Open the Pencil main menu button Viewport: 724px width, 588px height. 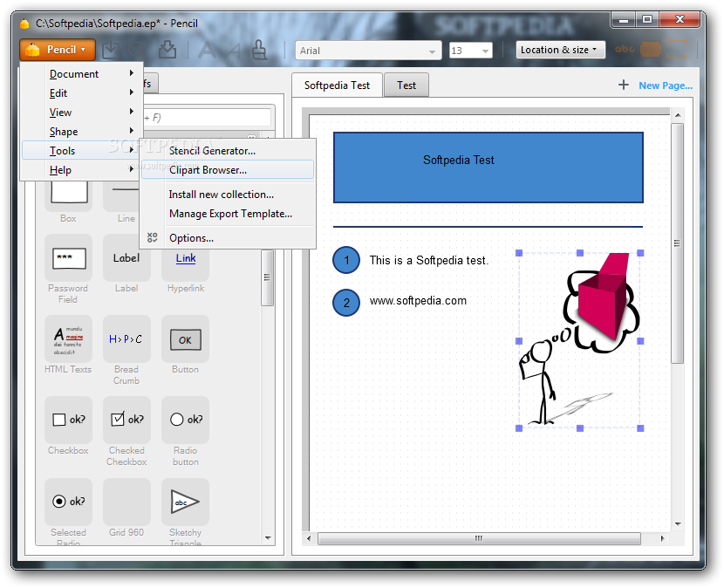coord(58,50)
